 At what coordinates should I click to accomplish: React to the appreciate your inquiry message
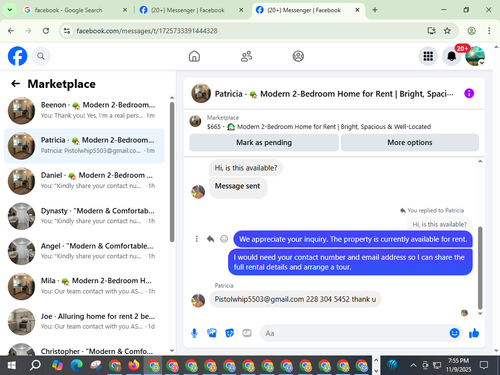coord(224,239)
